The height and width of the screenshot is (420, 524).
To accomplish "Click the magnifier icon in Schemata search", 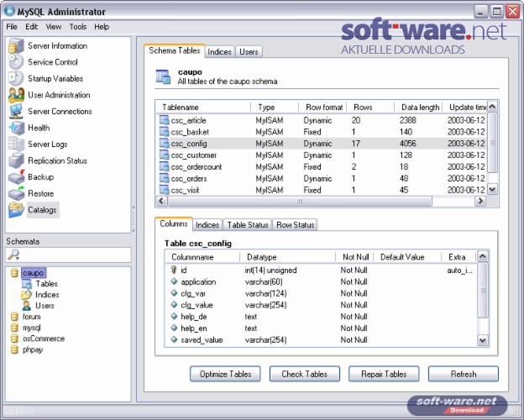I will coord(13,255).
